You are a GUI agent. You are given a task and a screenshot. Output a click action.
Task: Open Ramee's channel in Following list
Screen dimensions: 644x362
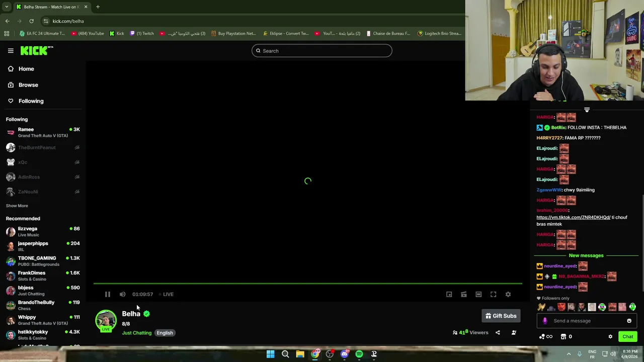[43, 132]
